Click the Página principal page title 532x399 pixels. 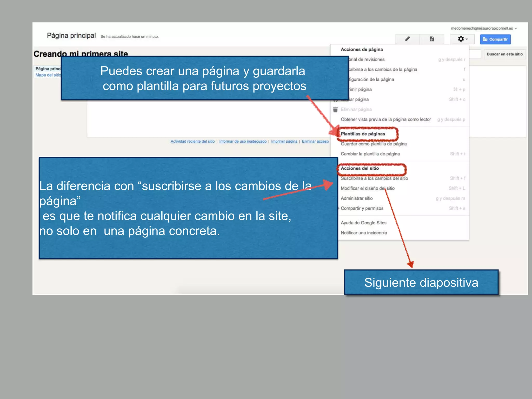pos(71,36)
